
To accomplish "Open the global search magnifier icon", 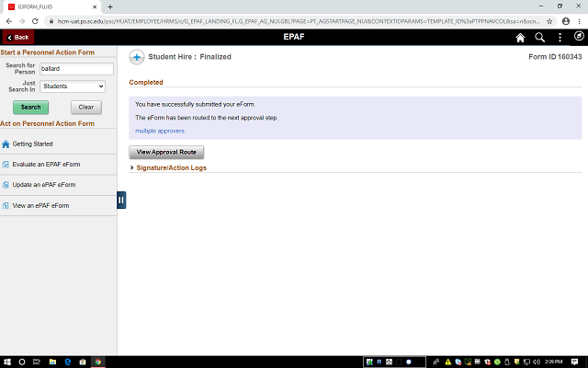I will (539, 37).
